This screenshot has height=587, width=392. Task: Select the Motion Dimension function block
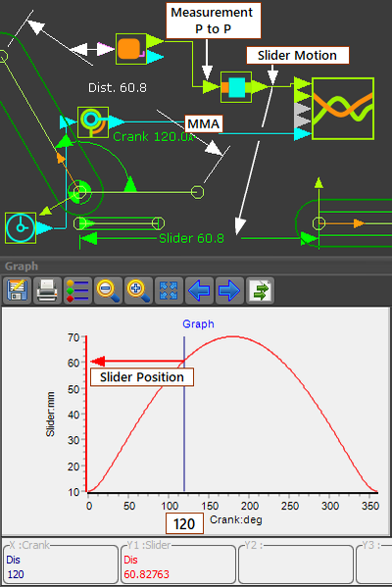(93, 122)
